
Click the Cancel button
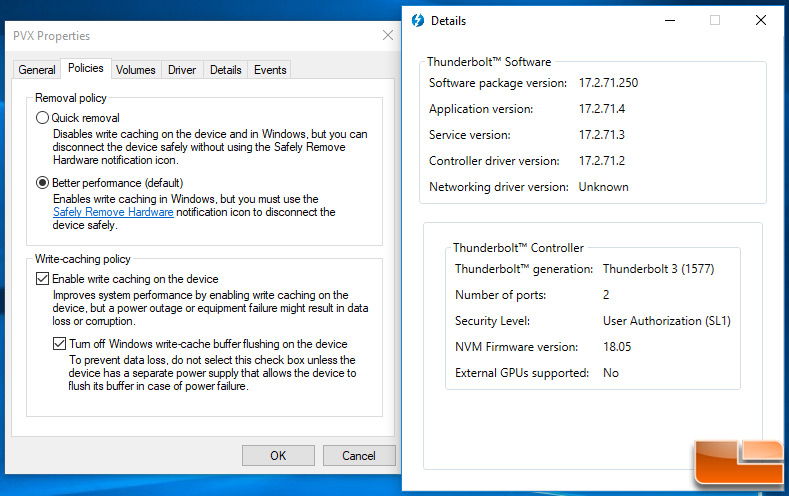coord(359,456)
